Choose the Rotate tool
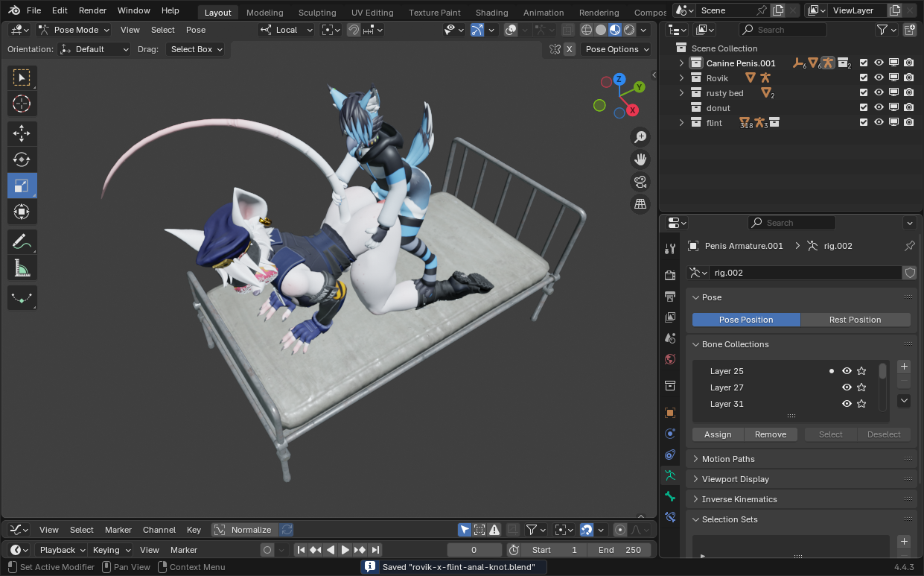The width and height of the screenshot is (924, 576). tap(22, 159)
